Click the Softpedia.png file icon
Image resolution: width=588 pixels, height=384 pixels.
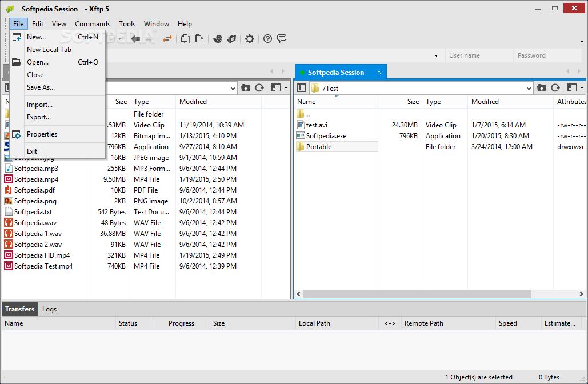pos(8,201)
